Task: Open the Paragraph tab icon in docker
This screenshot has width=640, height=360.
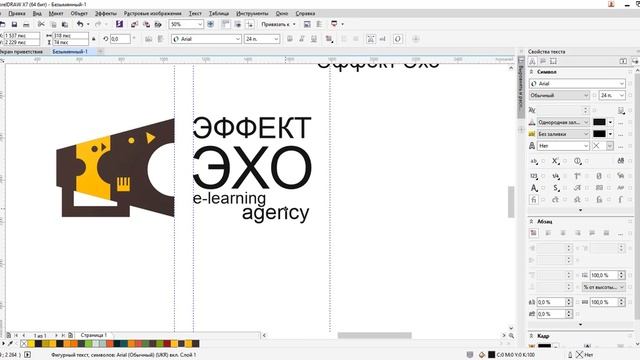Action: [x=543, y=61]
